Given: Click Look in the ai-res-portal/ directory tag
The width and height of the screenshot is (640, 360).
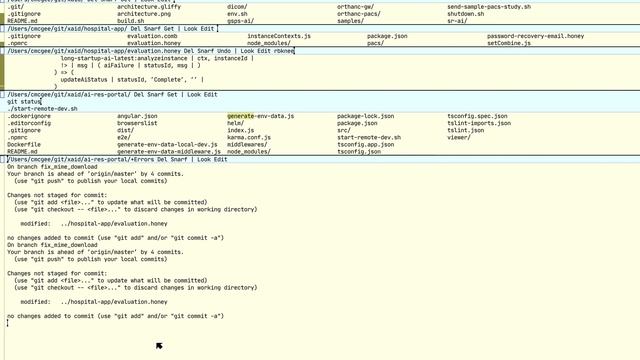Looking at the screenshot, I should point(193,95).
